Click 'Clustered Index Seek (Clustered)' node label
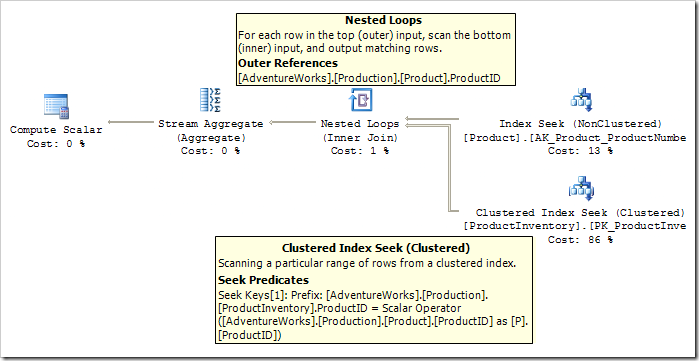Viewport: 699px width, 361px height. [x=580, y=213]
